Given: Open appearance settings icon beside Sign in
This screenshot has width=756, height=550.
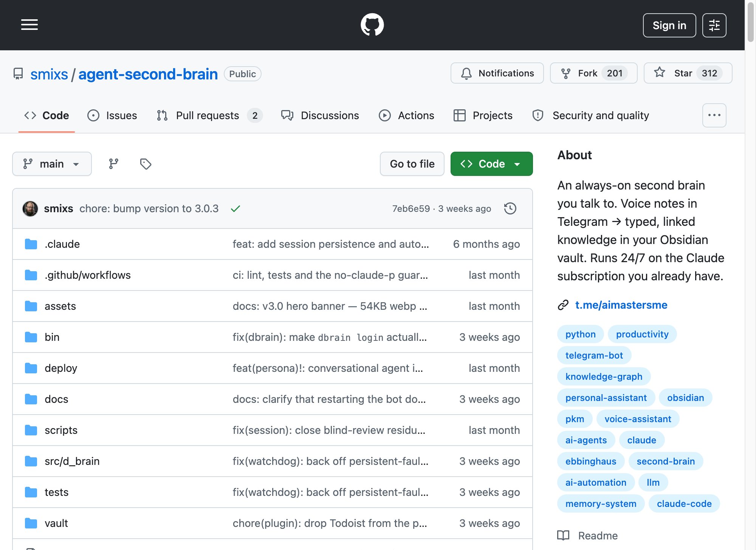Looking at the screenshot, I should [x=714, y=25].
